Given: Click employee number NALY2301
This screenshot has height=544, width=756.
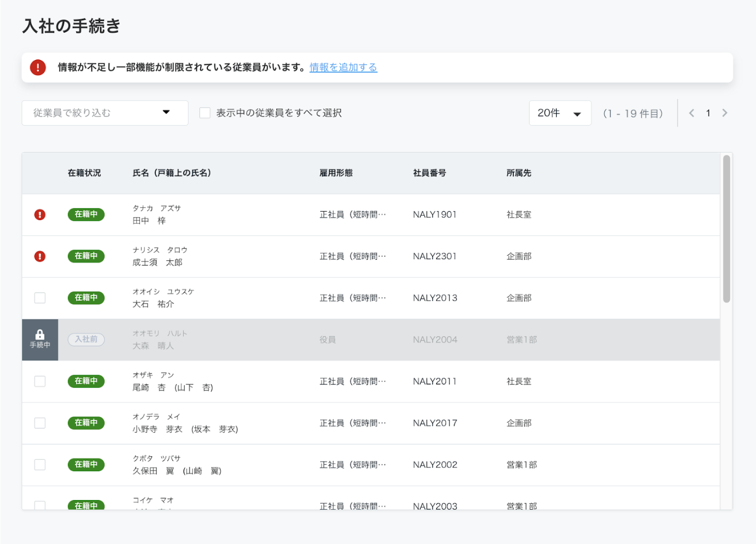Looking at the screenshot, I should [435, 256].
